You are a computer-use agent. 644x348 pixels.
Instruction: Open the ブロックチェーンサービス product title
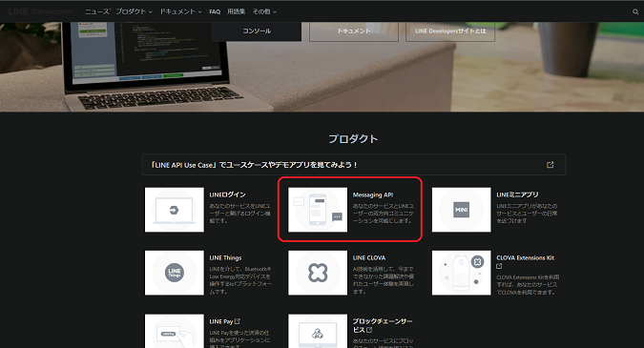(x=383, y=325)
